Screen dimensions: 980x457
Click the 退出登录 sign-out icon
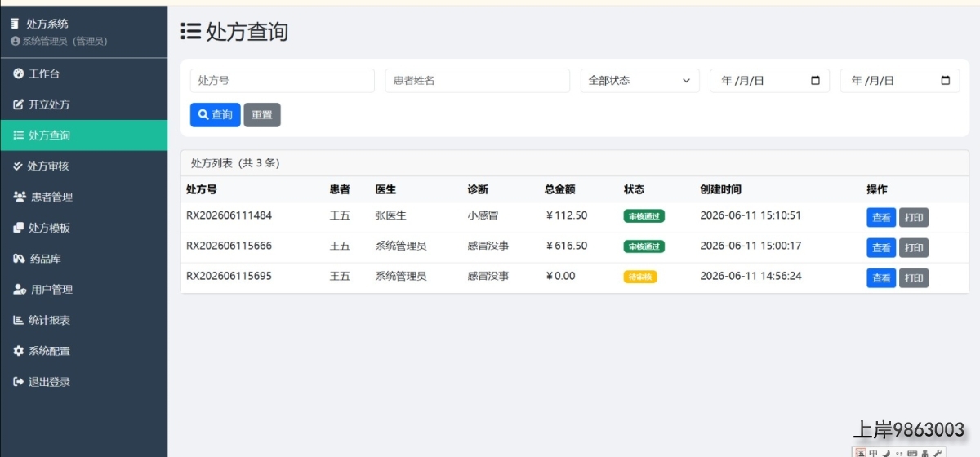(x=19, y=382)
